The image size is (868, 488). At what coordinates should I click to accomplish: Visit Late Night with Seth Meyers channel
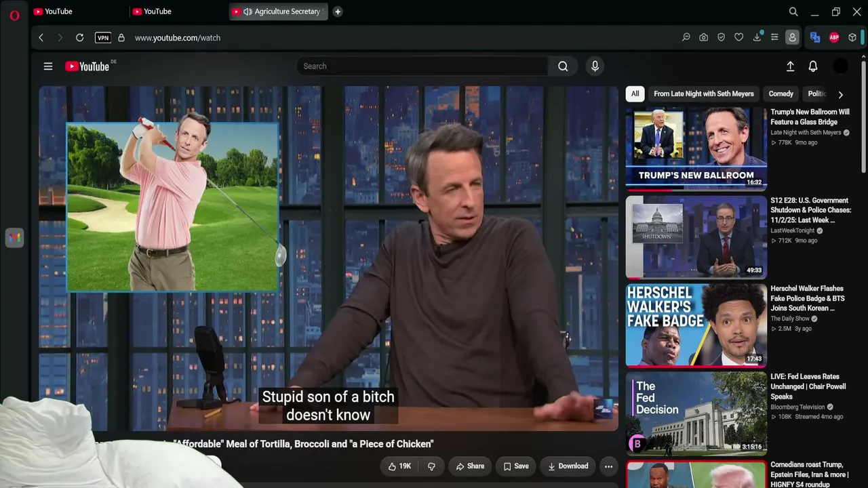click(x=806, y=133)
